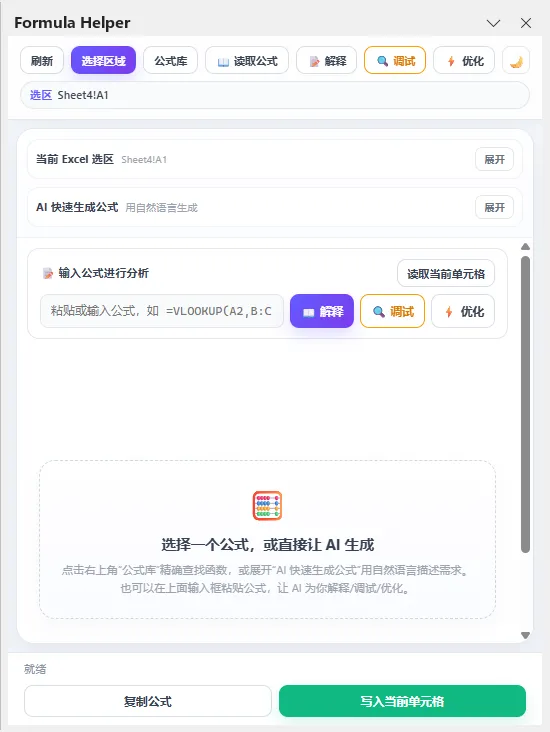Click the 输入公式进行分析 heading

coord(103,273)
